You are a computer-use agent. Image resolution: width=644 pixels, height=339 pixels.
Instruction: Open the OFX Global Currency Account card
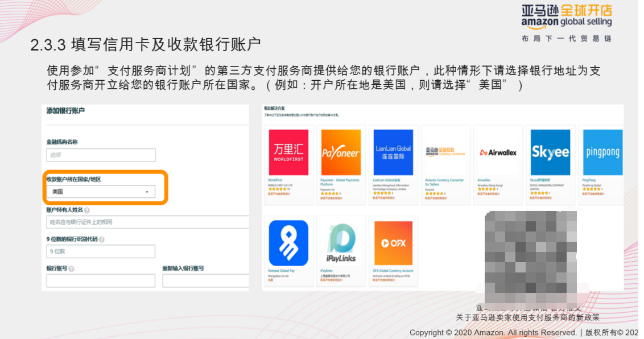(x=394, y=242)
